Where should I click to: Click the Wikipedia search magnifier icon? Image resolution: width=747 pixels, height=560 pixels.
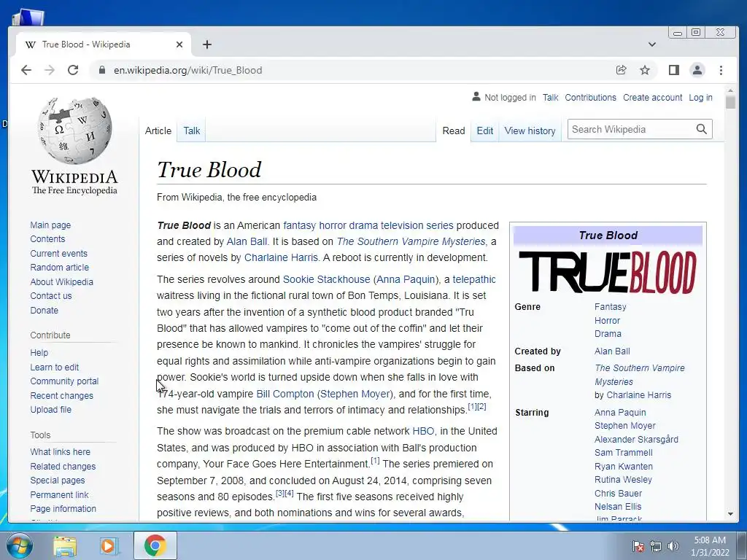point(701,129)
